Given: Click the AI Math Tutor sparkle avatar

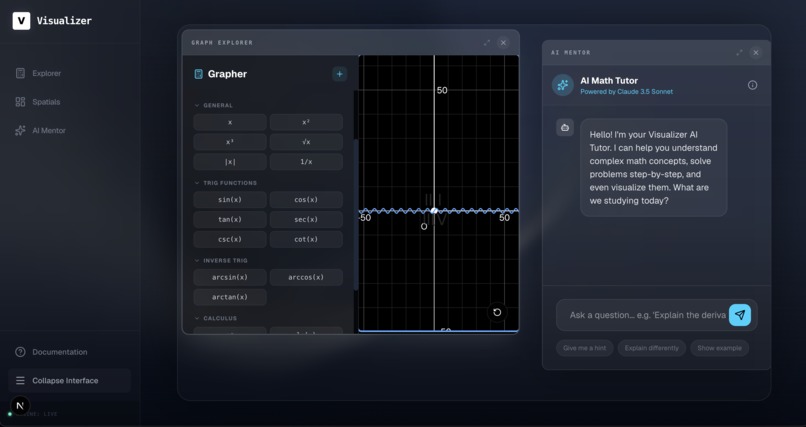Looking at the screenshot, I should click(563, 85).
